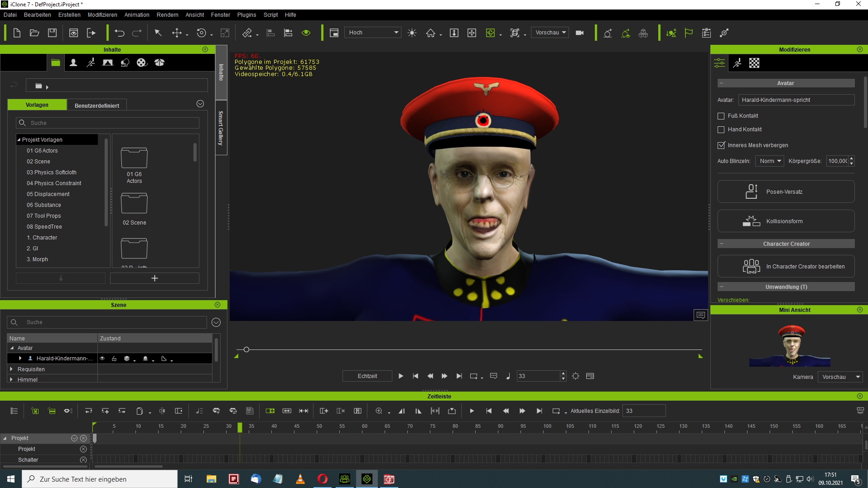This screenshot has height=488, width=868.
Task: Uncheck Inneres Mesh verbergen
Action: point(721,145)
